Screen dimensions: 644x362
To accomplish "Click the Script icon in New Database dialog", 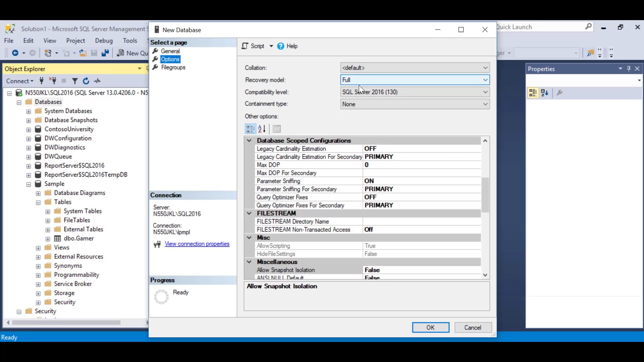I will coord(245,46).
